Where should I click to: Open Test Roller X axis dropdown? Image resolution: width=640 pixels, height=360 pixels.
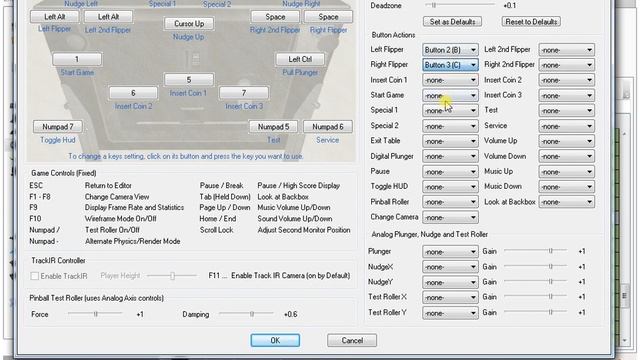click(x=450, y=298)
